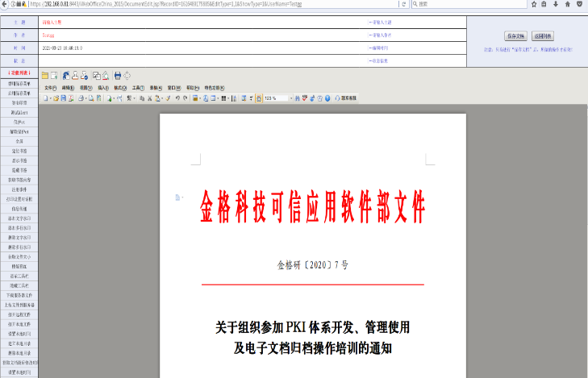Screen dimensions: 588x378
Task: Click the browser search box
Action: (x=469, y=4)
